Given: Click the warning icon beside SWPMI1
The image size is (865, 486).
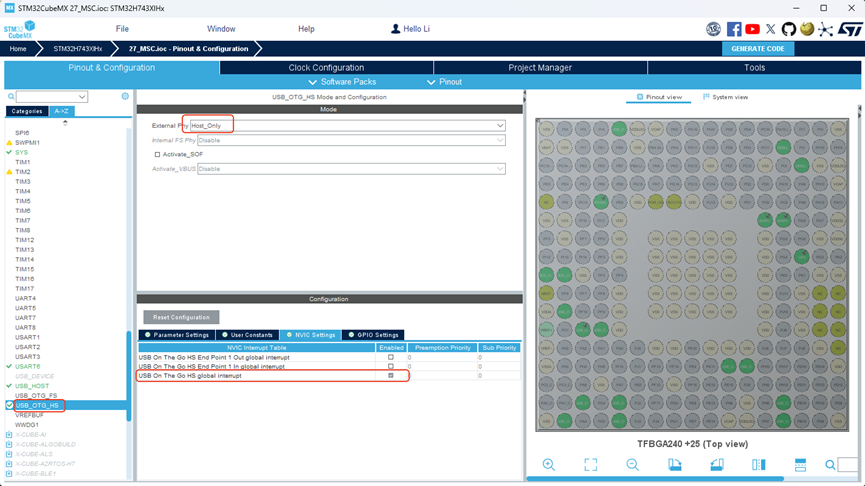Looking at the screenshot, I should (9, 142).
